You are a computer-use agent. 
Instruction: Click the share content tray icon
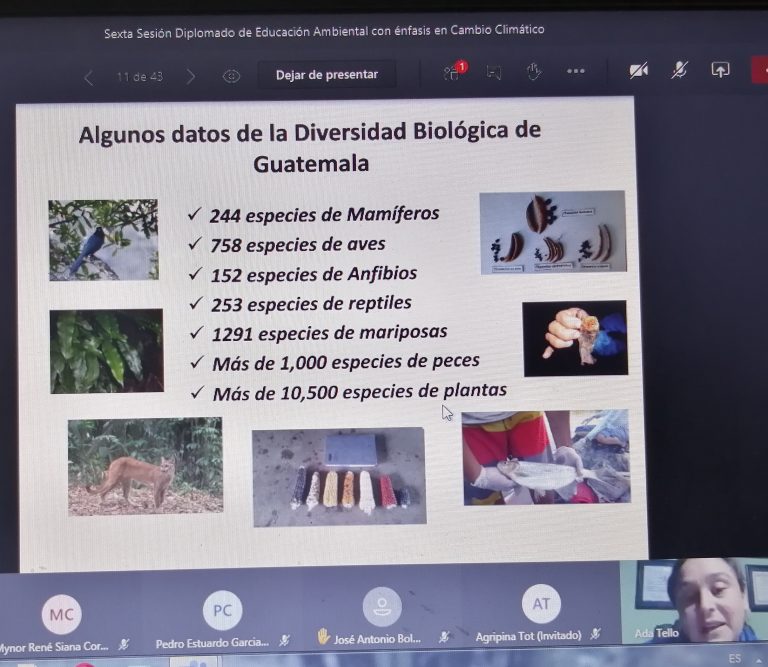pos(720,70)
